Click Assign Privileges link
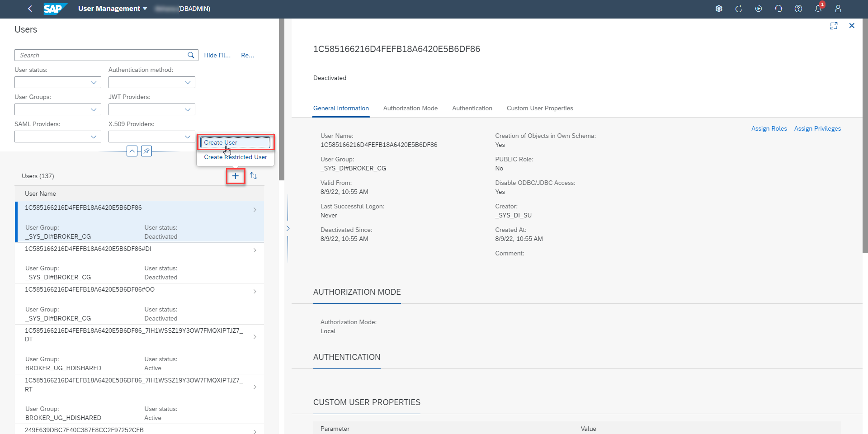Image resolution: width=868 pixels, height=434 pixels. pos(817,129)
